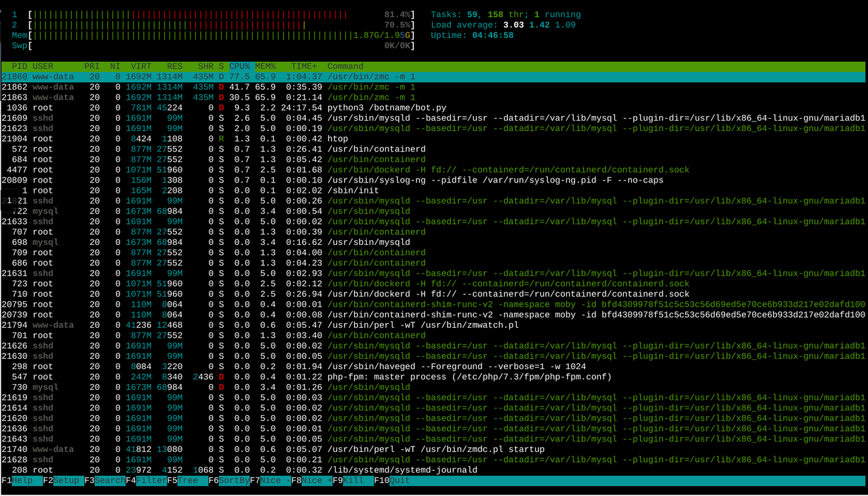This screenshot has height=496, width=868.
Task: Select the containerd thread row with PID 684
Action: click(x=434, y=159)
